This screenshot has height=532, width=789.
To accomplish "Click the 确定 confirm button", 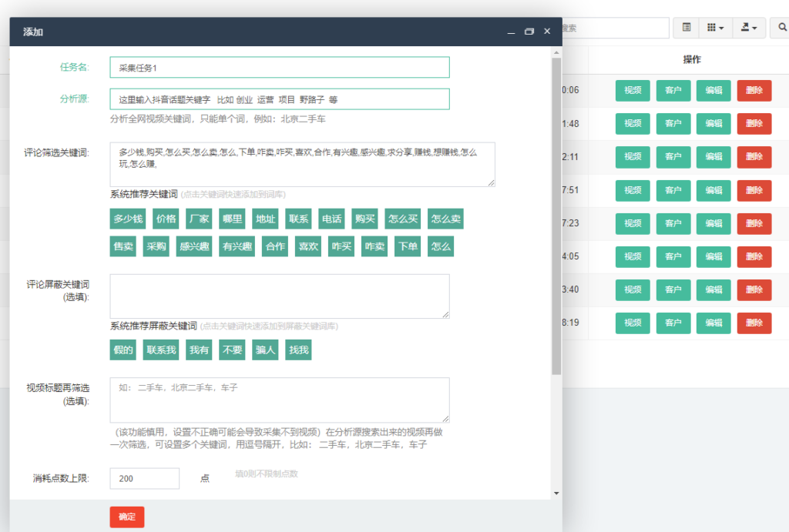I will tap(127, 517).
